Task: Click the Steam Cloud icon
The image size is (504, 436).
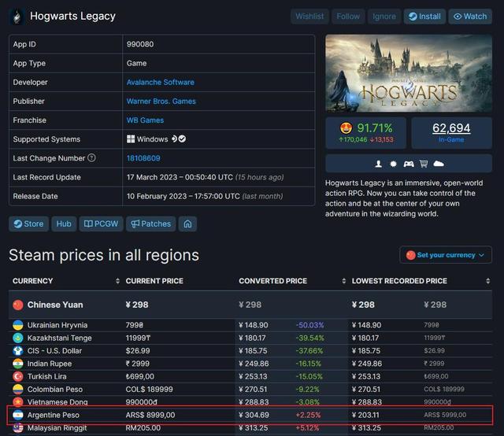Action: 439,164
